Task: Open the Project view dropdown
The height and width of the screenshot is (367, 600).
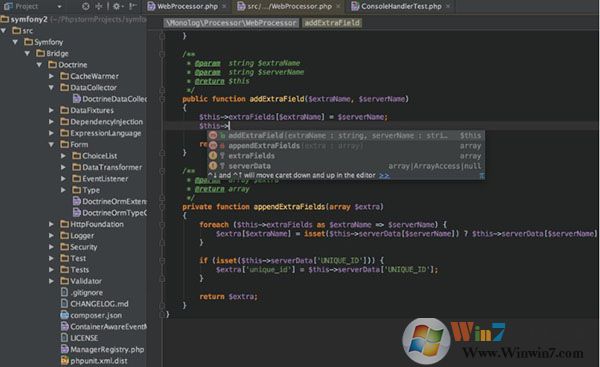Action: (59, 7)
